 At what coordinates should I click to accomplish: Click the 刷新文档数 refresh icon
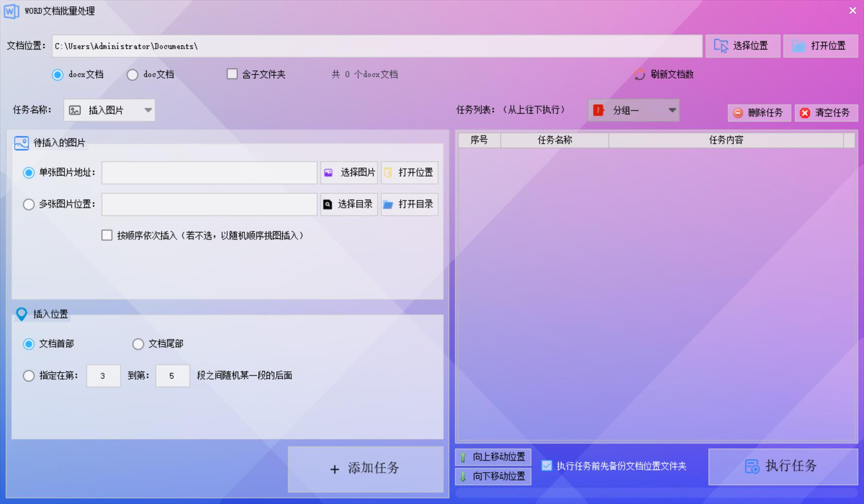pos(639,74)
